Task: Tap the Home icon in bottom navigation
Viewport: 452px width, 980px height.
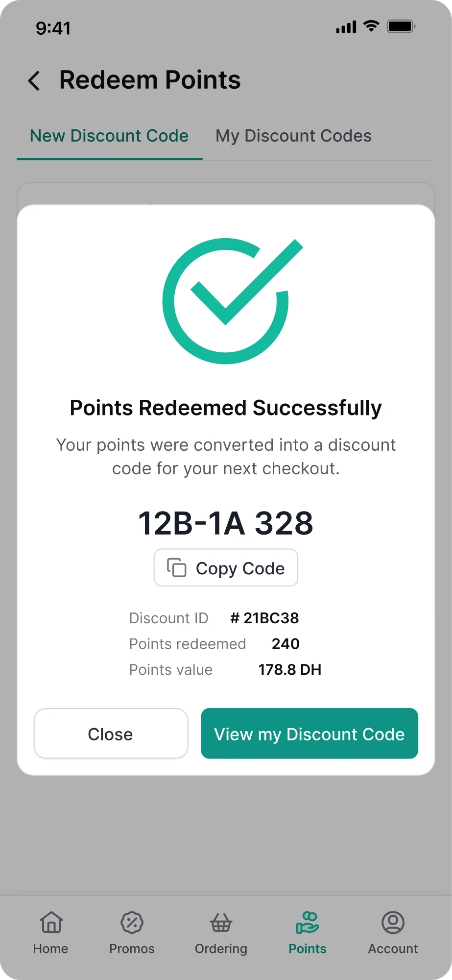Action: [51, 923]
